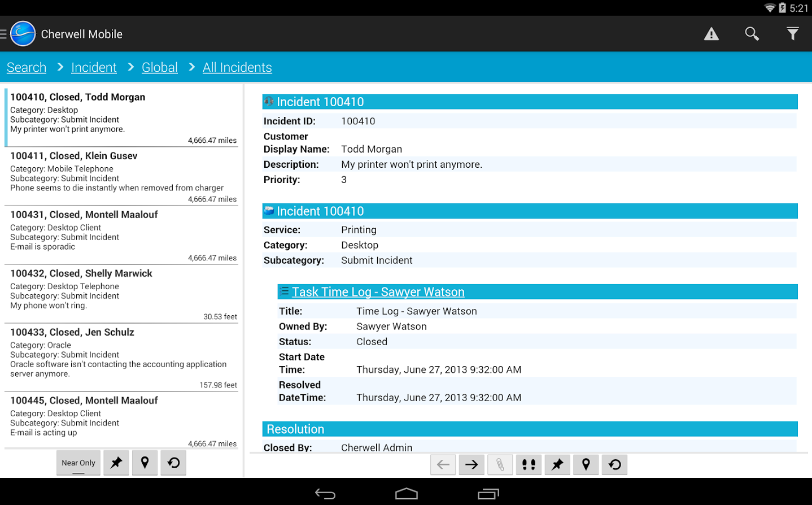This screenshot has width=812, height=505.
Task: Tap the 157.98 feet distance
Action: pyautogui.click(x=218, y=385)
